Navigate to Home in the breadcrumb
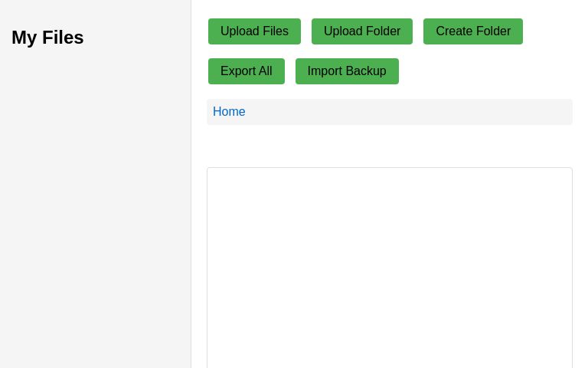 (229, 112)
